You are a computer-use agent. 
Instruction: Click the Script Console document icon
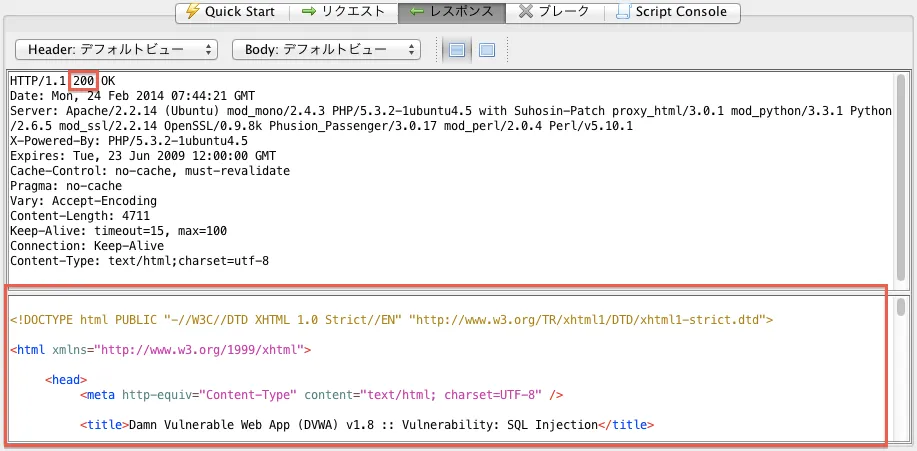[x=623, y=13]
